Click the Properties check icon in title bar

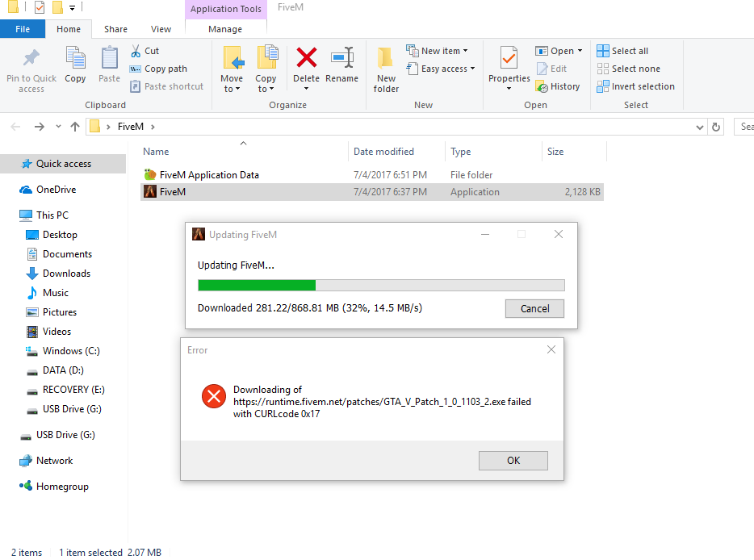click(x=40, y=7)
